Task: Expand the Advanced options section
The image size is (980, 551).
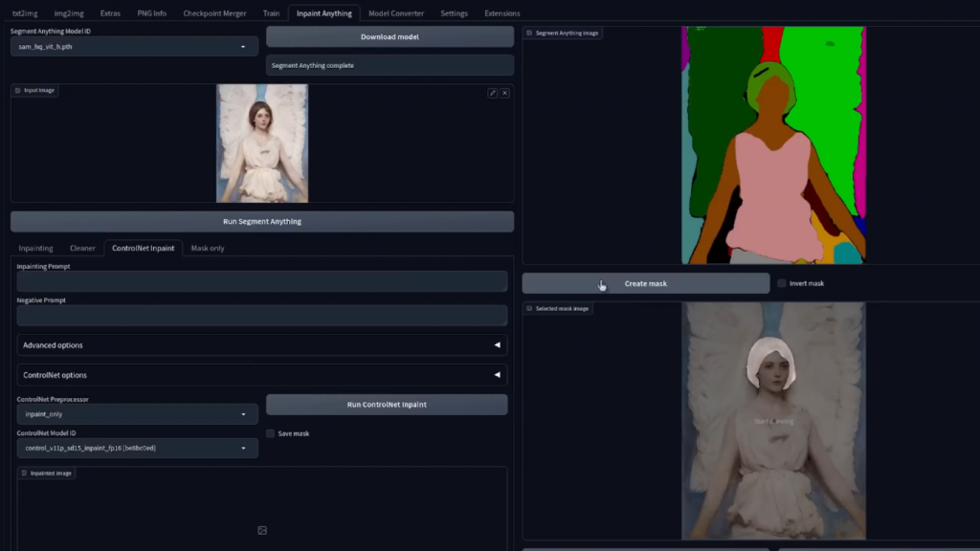Action: coord(261,345)
